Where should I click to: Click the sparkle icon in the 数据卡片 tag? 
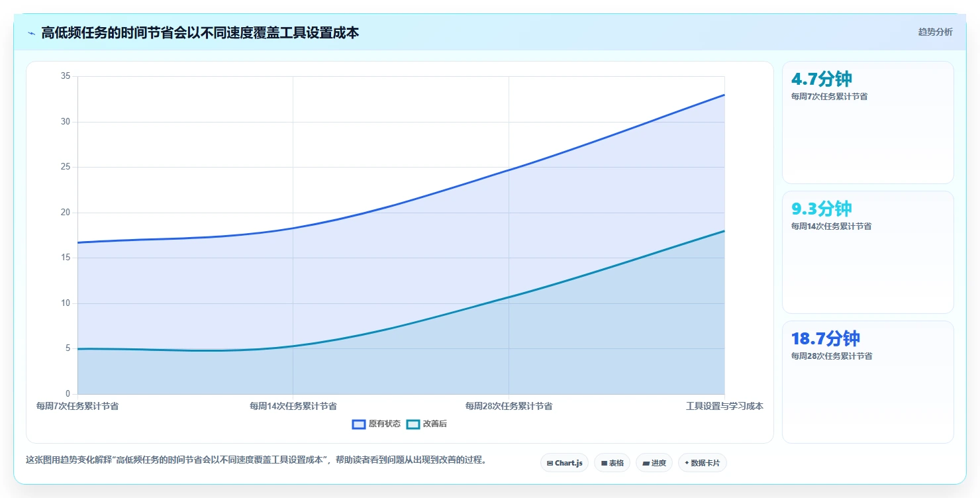click(x=687, y=463)
